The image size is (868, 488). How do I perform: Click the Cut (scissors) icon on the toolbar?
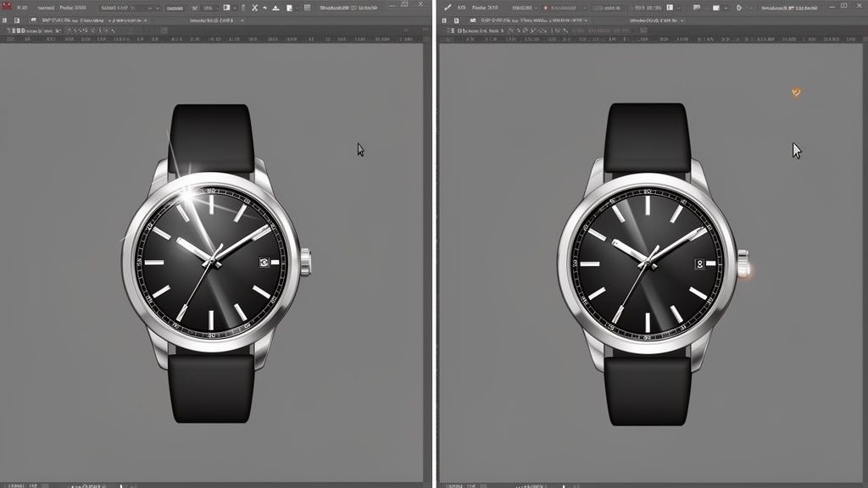255,6
